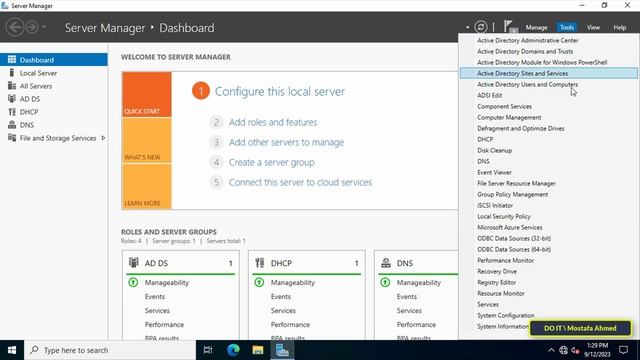Click AD DS tile Events entry
Screen dimensions: 640x360
point(155,297)
